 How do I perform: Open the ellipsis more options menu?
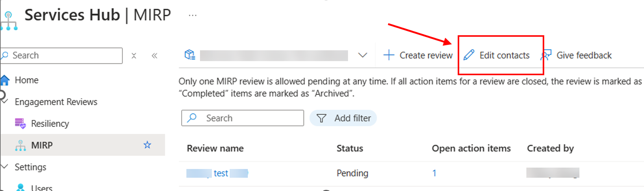pos(193,15)
